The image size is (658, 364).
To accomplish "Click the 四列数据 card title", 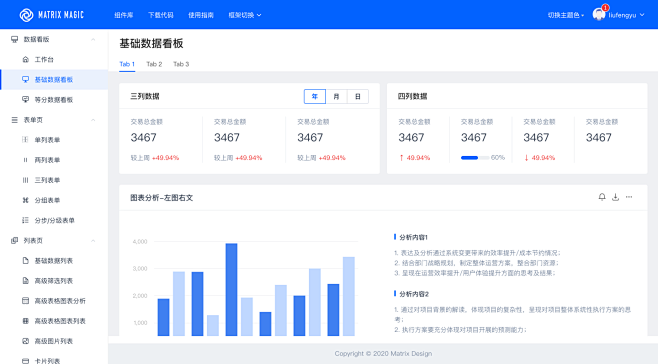I will point(413,96).
